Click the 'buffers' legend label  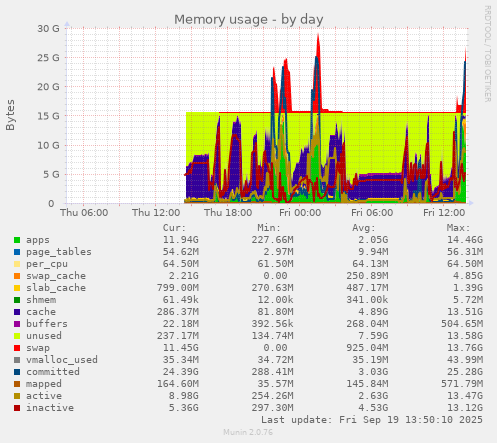point(47,324)
